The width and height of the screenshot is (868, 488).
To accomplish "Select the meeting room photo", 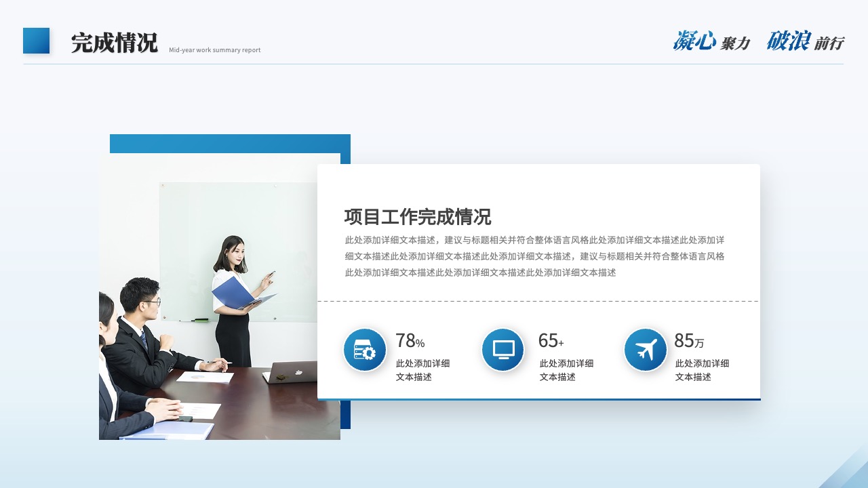I will coord(220,296).
